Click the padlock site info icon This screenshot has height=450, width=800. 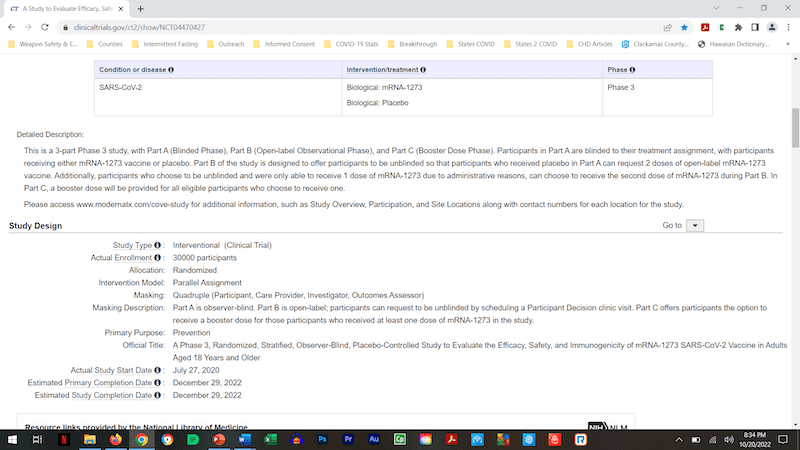tap(65, 28)
